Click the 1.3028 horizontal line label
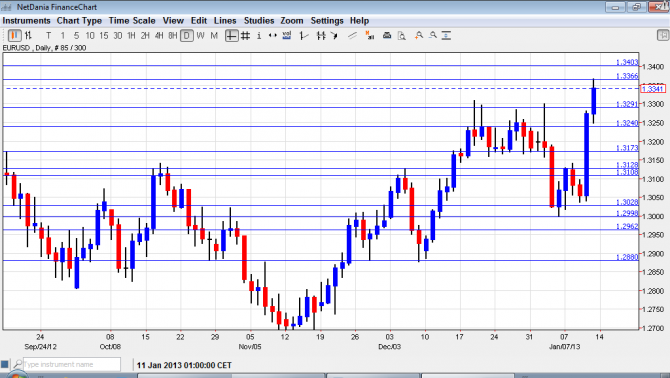The image size is (670, 378). 627,202
